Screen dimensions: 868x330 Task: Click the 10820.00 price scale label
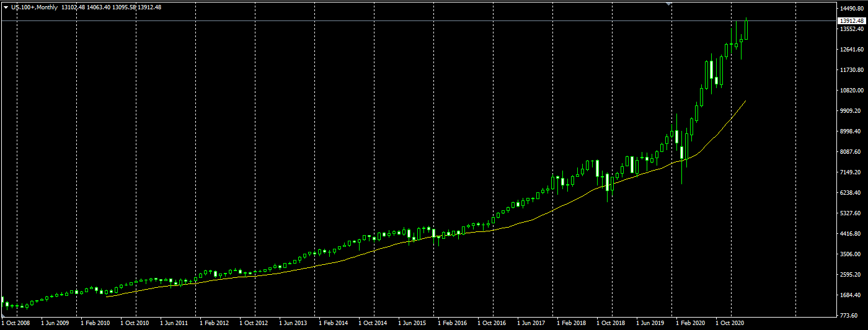pos(851,91)
